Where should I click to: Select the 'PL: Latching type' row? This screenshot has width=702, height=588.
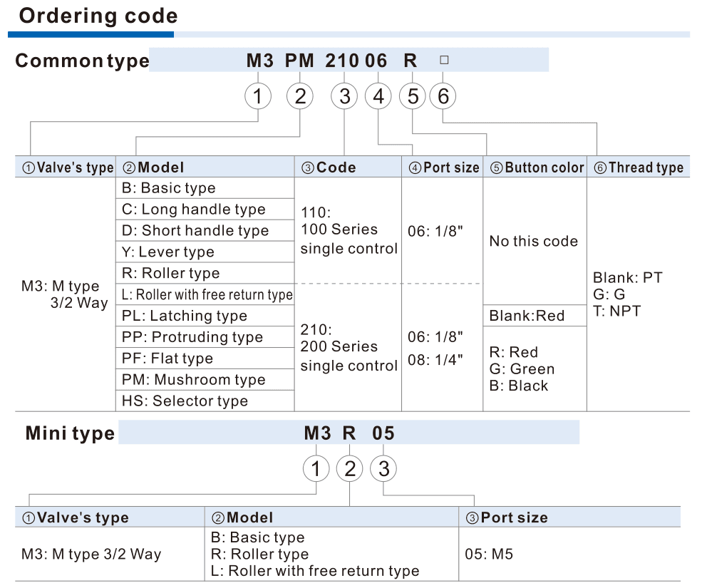[x=205, y=316]
